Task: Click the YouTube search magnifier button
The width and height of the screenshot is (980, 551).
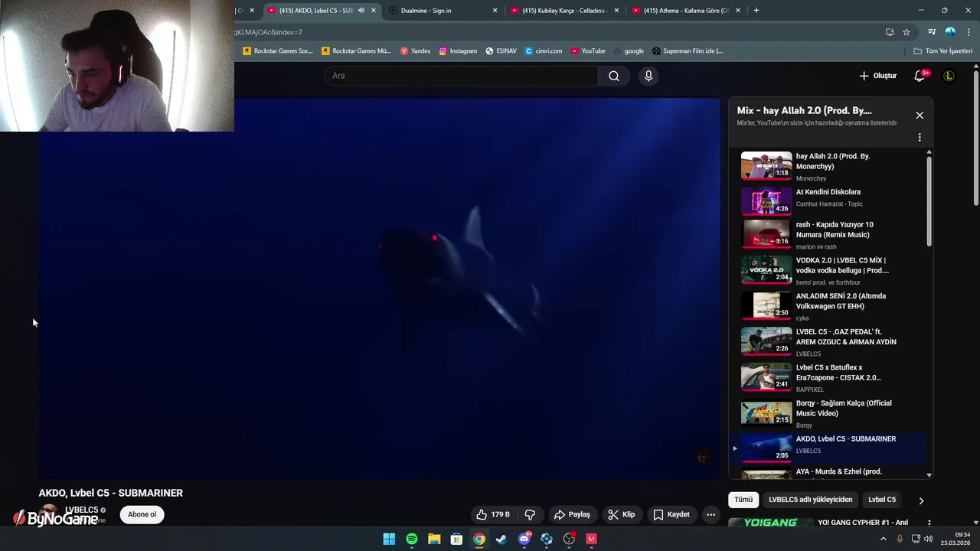Action: (613, 76)
